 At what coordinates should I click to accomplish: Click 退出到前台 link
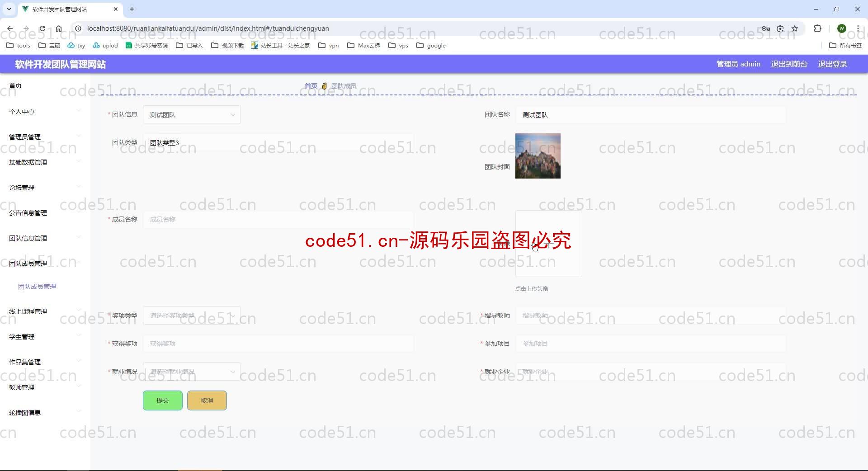tap(789, 64)
